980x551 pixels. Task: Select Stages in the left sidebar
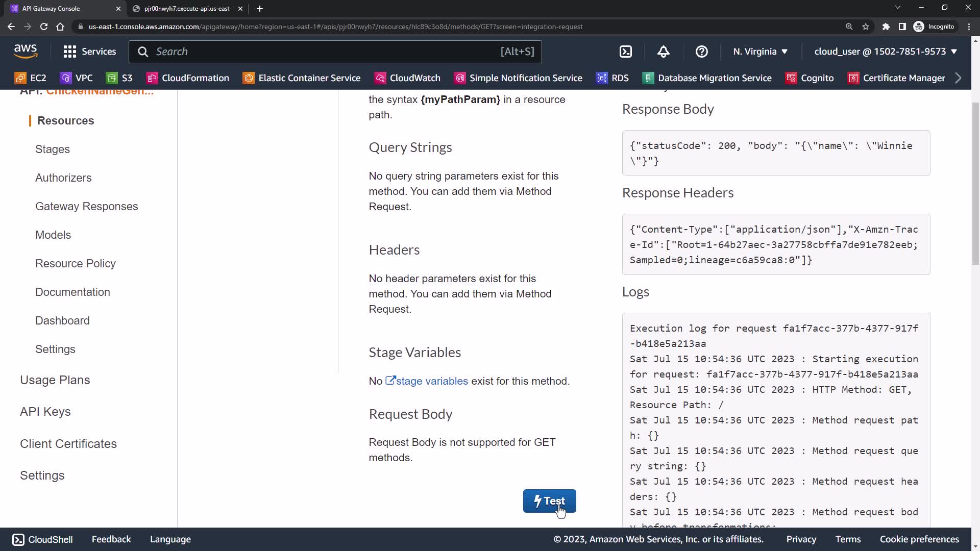(53, 149)
